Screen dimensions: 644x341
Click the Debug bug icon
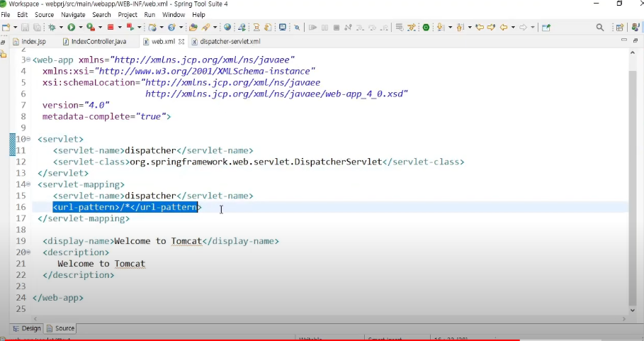coord(52,28)
